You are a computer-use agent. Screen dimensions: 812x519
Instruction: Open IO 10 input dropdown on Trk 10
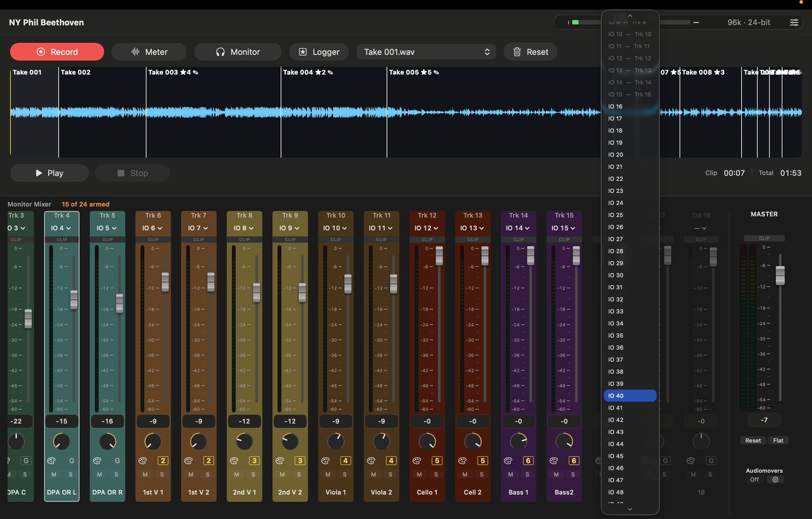[335, 228]
